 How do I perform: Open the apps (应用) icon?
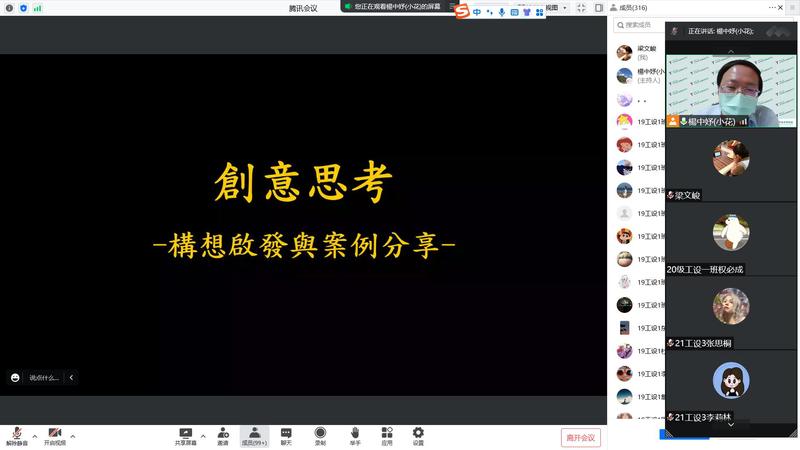click(387, 433)
